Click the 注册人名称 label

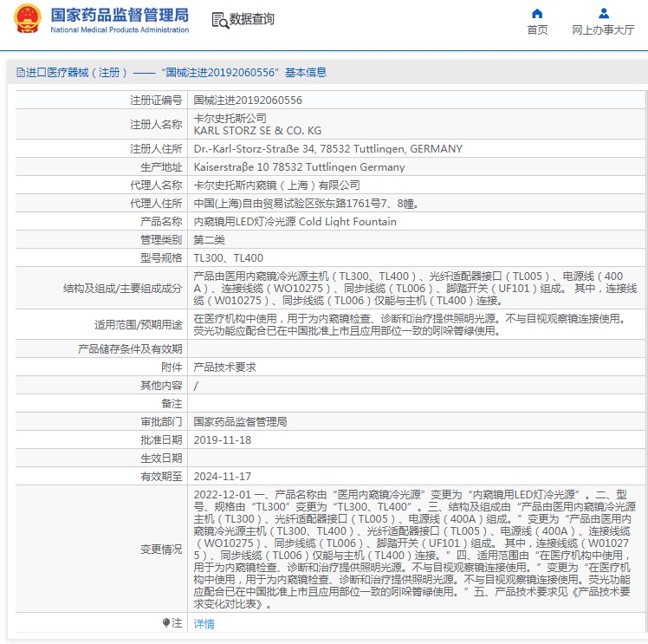[156, 125]
